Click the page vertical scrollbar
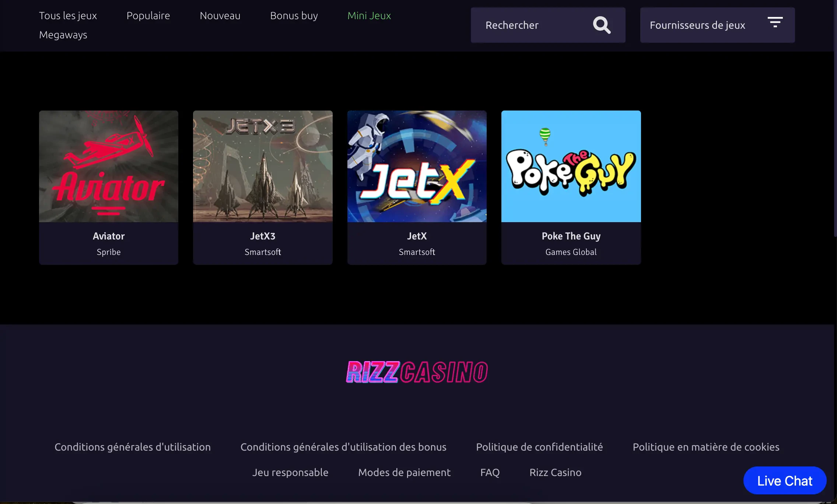837x504 pixels. pos(835,118)
